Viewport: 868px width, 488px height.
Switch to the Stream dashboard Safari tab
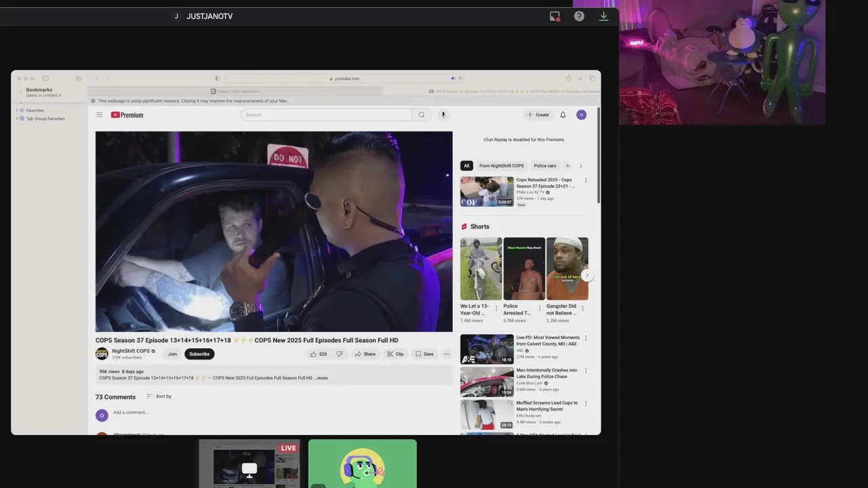click(235, 91)
